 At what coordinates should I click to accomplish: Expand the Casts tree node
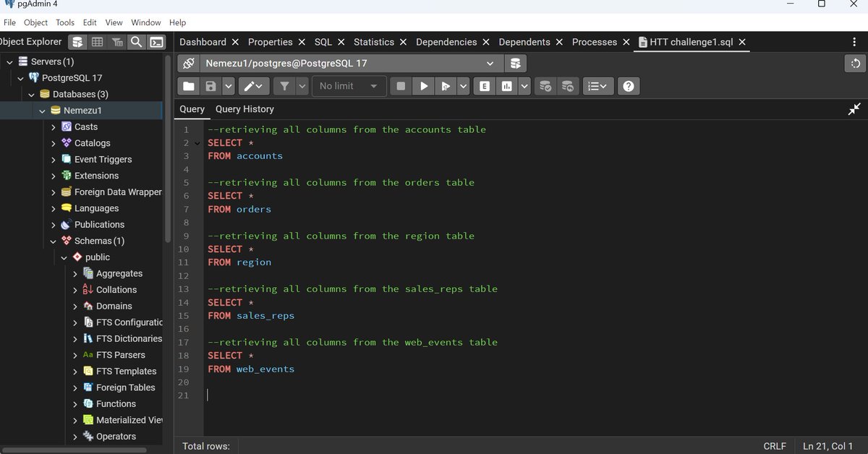54,127
